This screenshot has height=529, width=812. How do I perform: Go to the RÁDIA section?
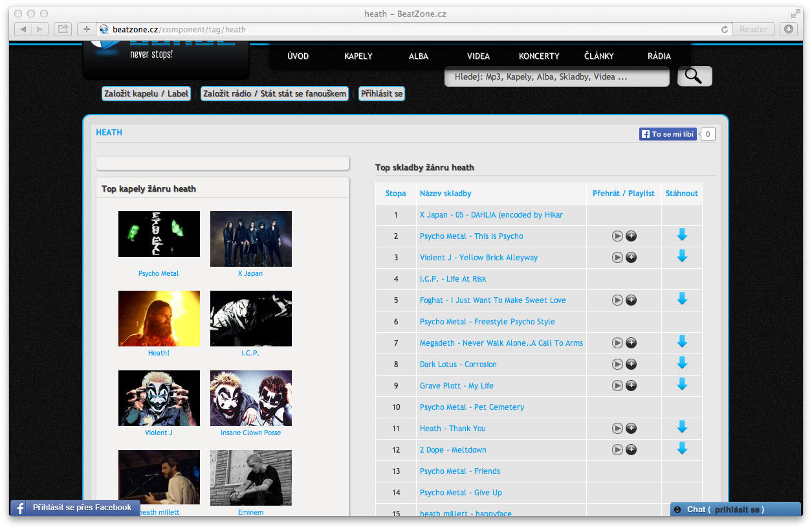[659, 56]
